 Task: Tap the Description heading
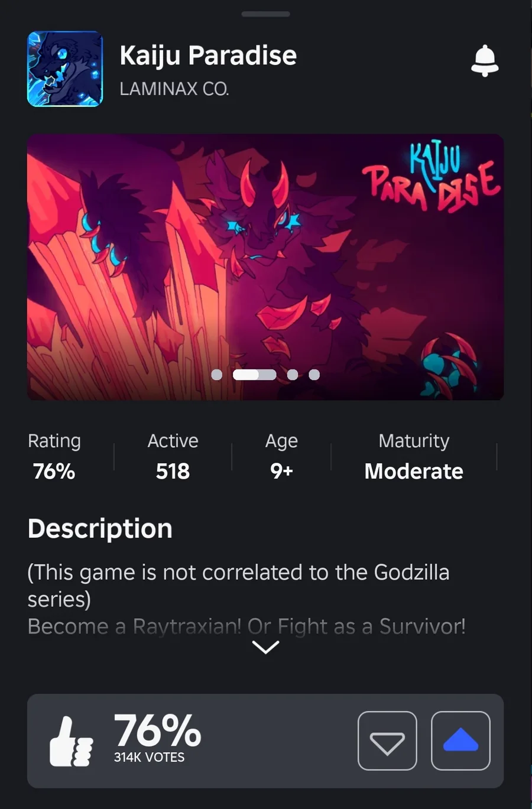[x=100, y=528]
